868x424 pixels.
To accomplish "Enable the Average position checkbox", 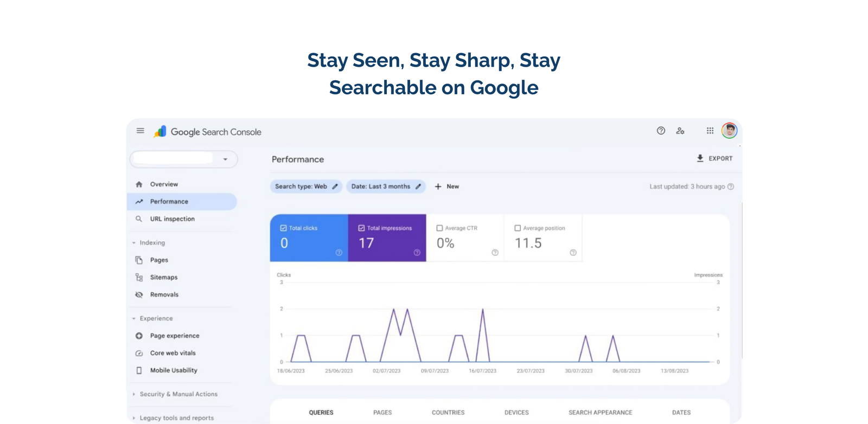I will [518, 228].
